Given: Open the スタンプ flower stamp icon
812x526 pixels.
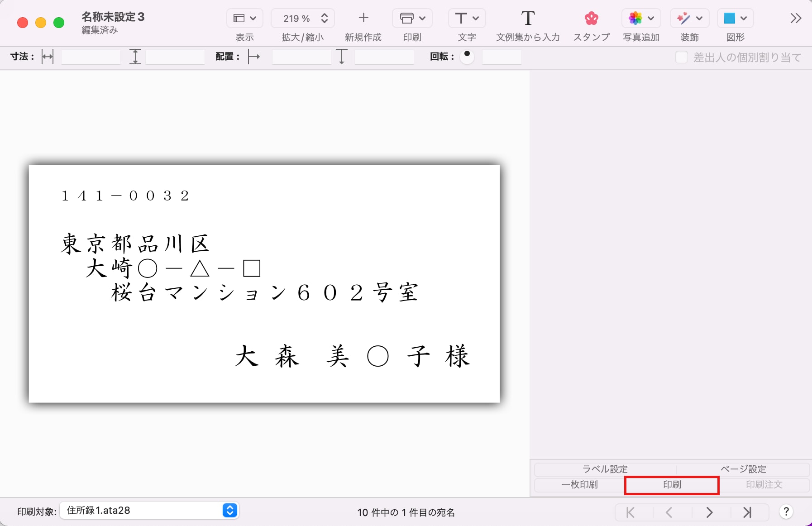Looking at the screenshot, I should 591,19.
